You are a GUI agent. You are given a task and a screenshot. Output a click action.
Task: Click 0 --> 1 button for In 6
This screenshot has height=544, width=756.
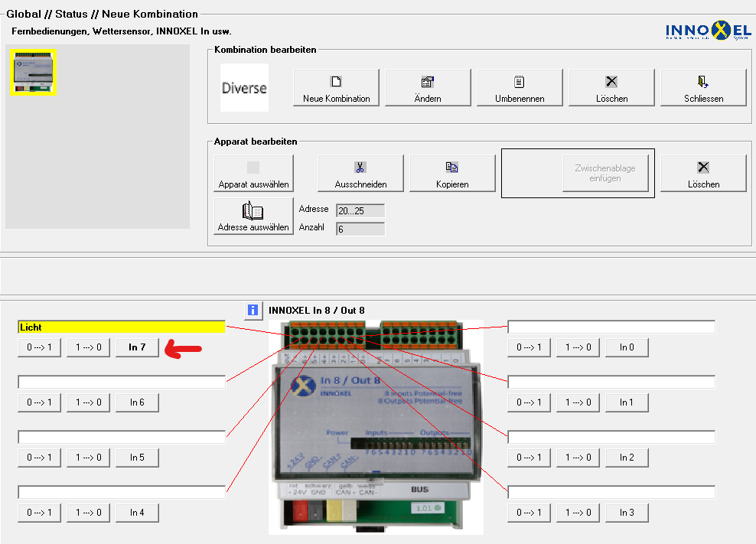(40, 402)
